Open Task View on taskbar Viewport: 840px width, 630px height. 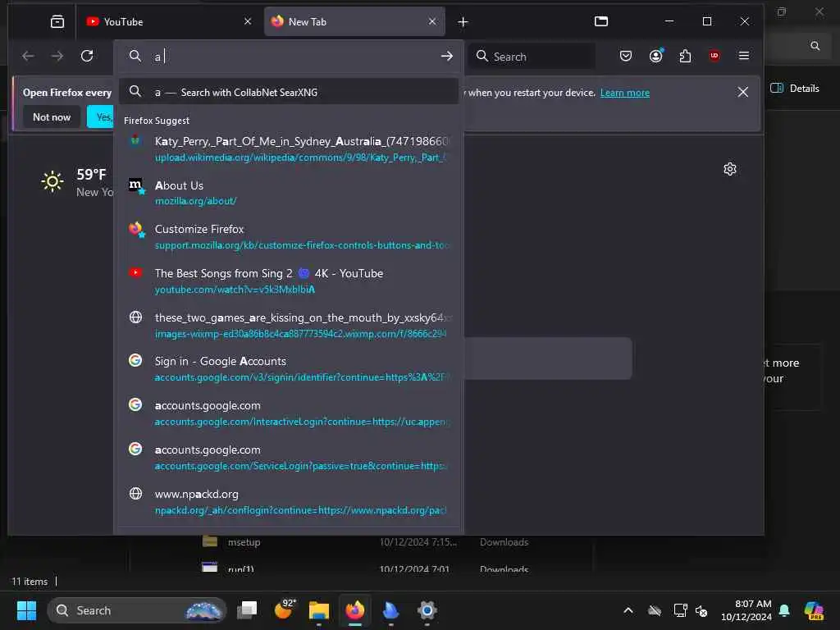[248, 610]
